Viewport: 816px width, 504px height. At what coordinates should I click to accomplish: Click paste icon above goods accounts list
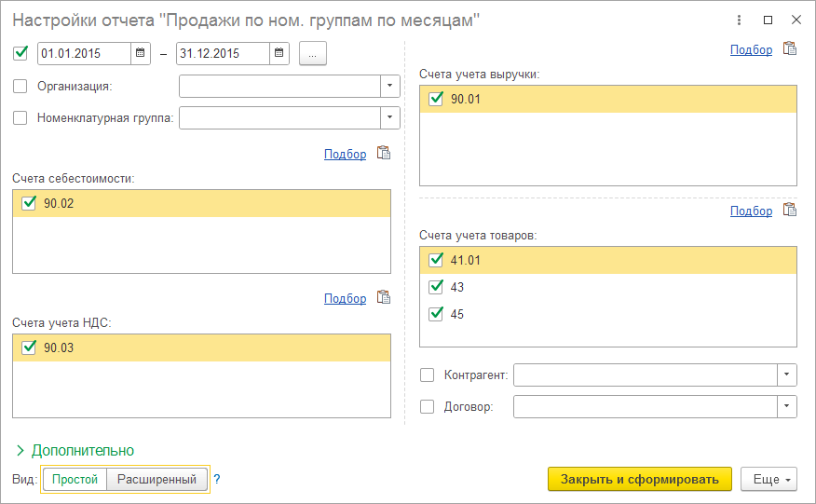pyautogui.click(x=789, y=211)
